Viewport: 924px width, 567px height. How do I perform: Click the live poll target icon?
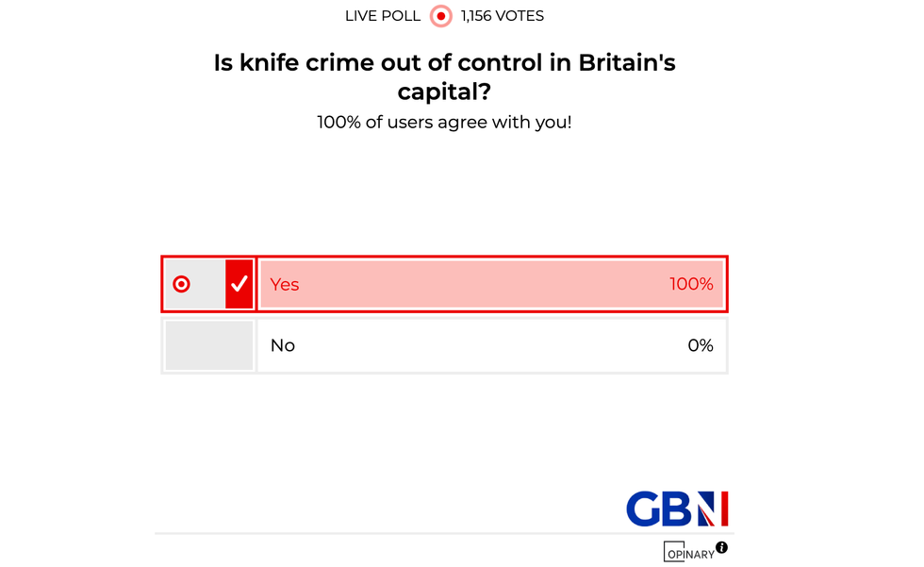440,16
